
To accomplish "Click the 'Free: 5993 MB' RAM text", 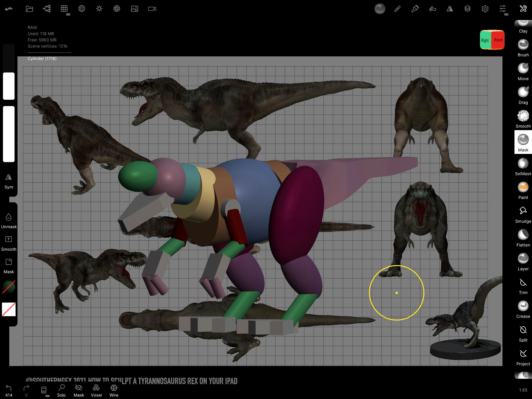I will [42, 40].
